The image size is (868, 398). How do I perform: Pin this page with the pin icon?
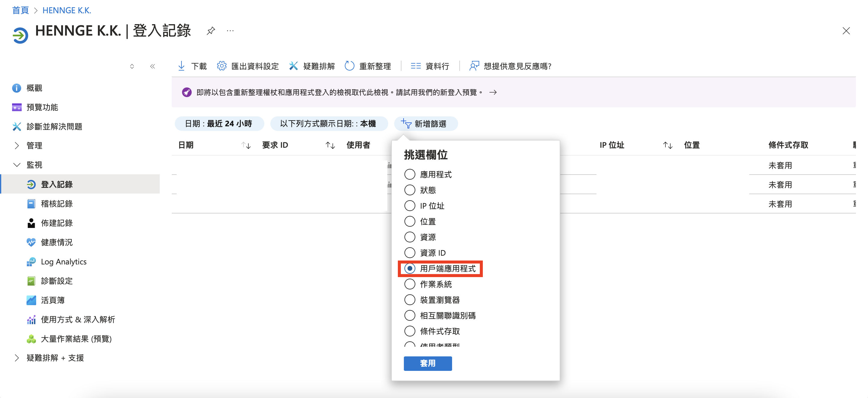click(x=211, y=31)
